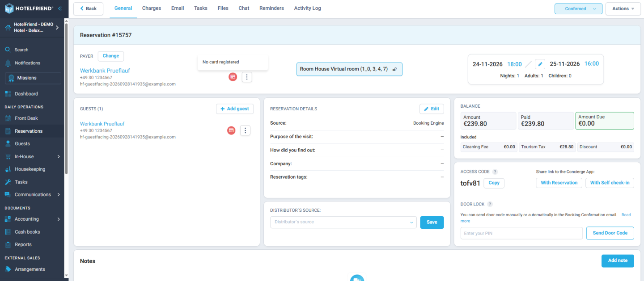Share link With Self check-in

pyautogui.click(x=610, y=183)
